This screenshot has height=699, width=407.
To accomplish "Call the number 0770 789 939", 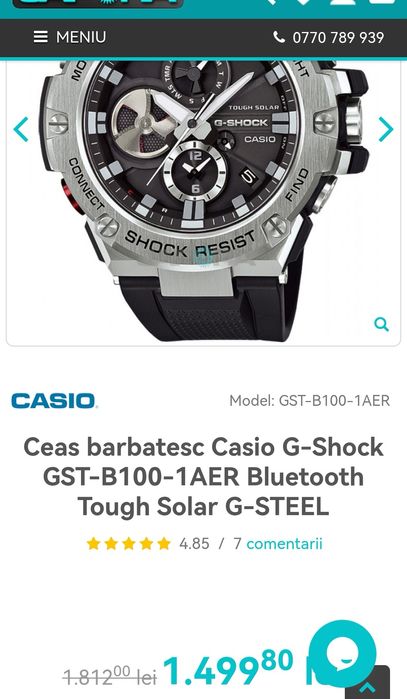I will point(338,37).
